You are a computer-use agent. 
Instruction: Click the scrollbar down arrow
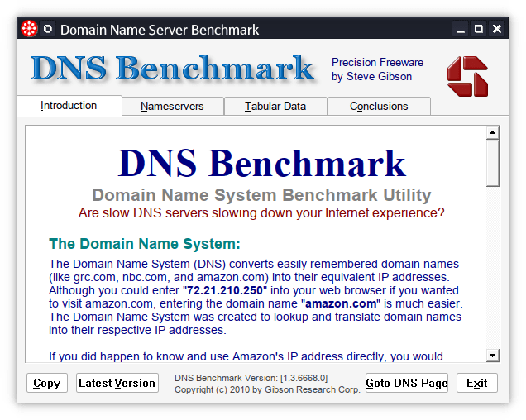pyautogui.click(x=492, y=355)
